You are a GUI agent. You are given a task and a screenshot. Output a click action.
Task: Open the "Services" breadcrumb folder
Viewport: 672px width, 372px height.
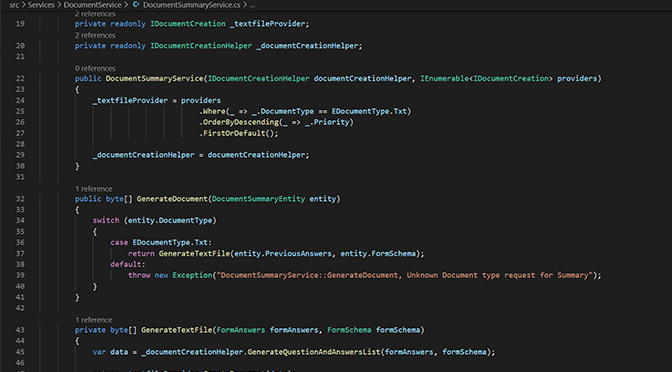pos(41,5)
